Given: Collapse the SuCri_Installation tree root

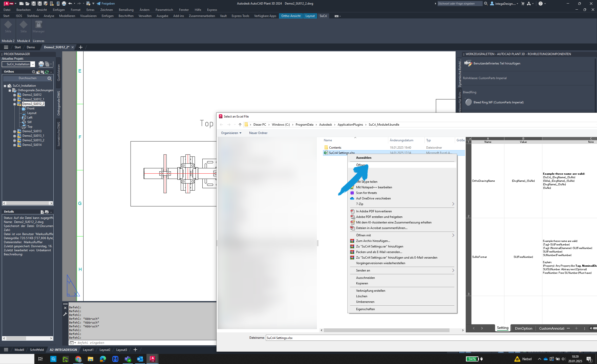Looking at the screenshot, I should click(x=5, y=86).
